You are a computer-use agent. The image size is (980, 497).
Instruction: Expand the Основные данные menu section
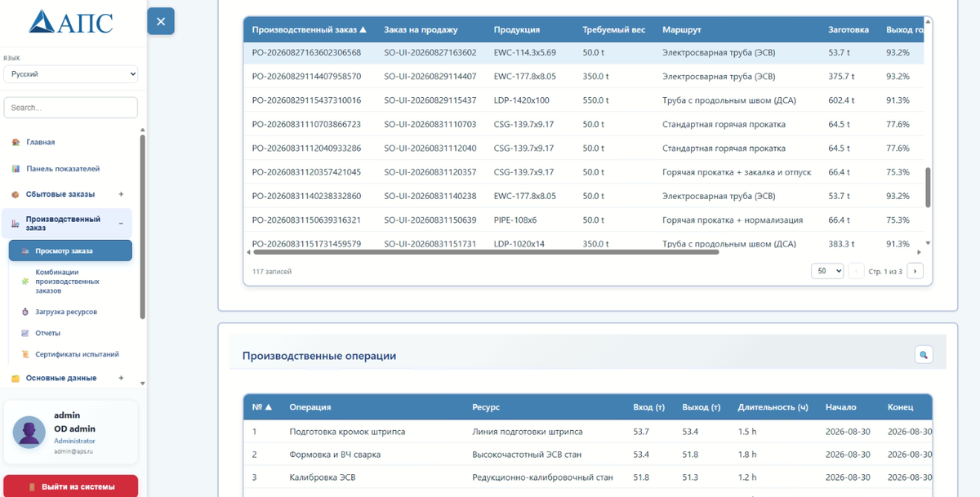coord(121,378)
